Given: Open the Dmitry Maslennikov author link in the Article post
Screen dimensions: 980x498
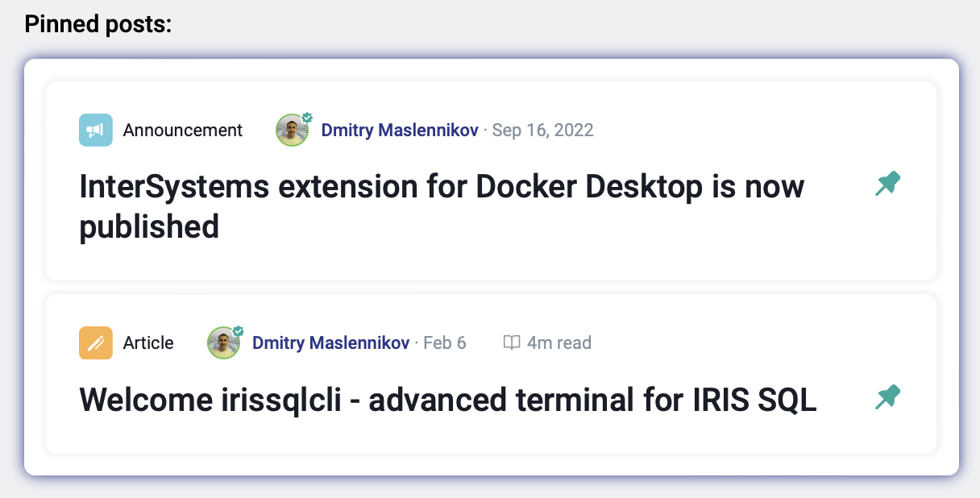Looking at the screenshot, I should click(x=331, y=342).
